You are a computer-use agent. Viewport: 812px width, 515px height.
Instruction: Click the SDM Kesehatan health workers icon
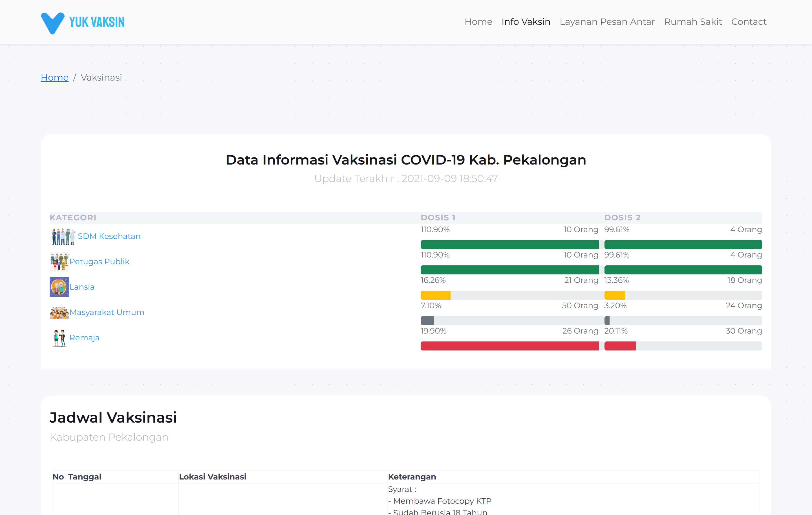63,236
